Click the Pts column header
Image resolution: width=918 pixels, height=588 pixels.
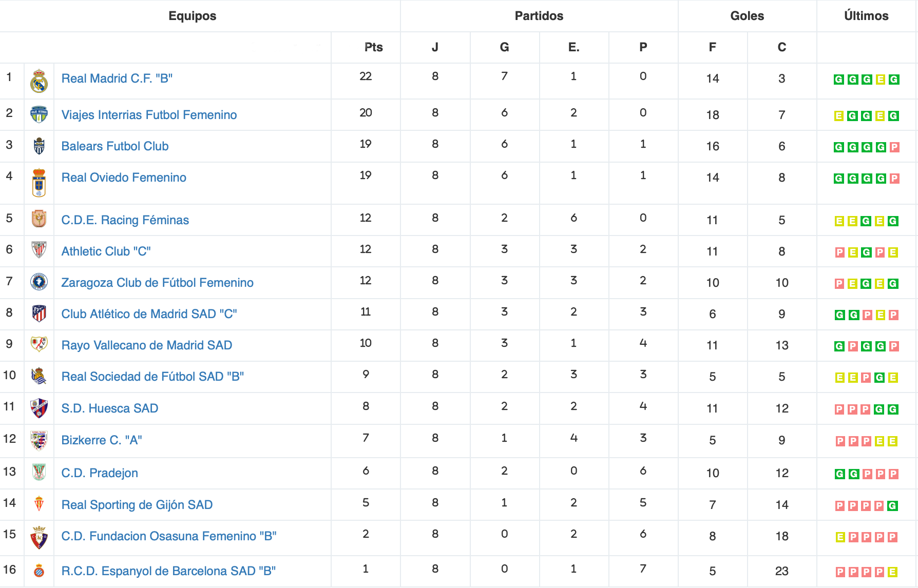pyautogui.click(x=373, y=47)
